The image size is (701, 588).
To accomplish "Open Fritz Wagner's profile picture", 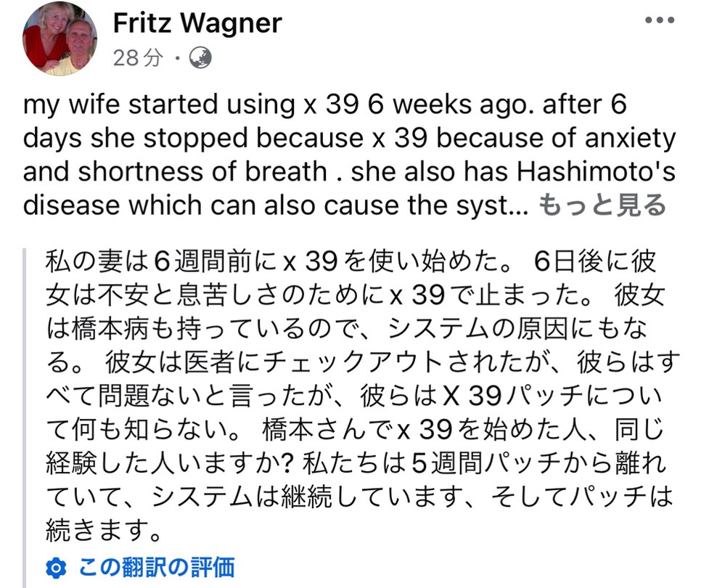I will point(60,38).
